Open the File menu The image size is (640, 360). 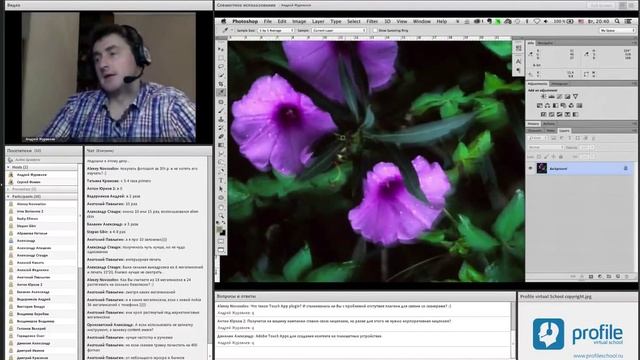tap(268, 21)
